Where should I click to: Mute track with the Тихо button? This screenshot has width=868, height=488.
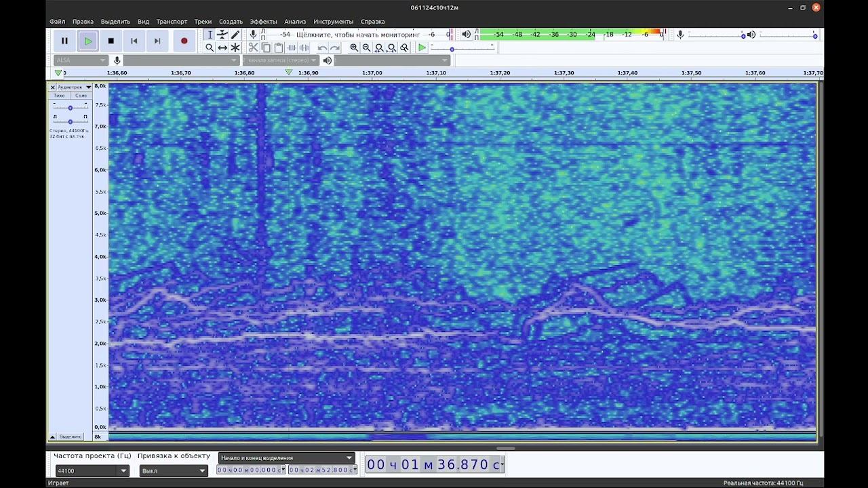tap(60, 96)
